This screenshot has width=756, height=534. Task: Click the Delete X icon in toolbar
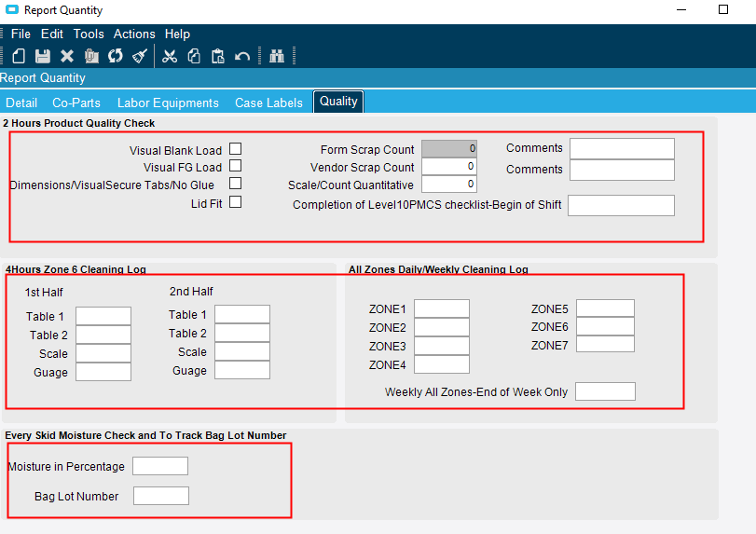[67, 56]
